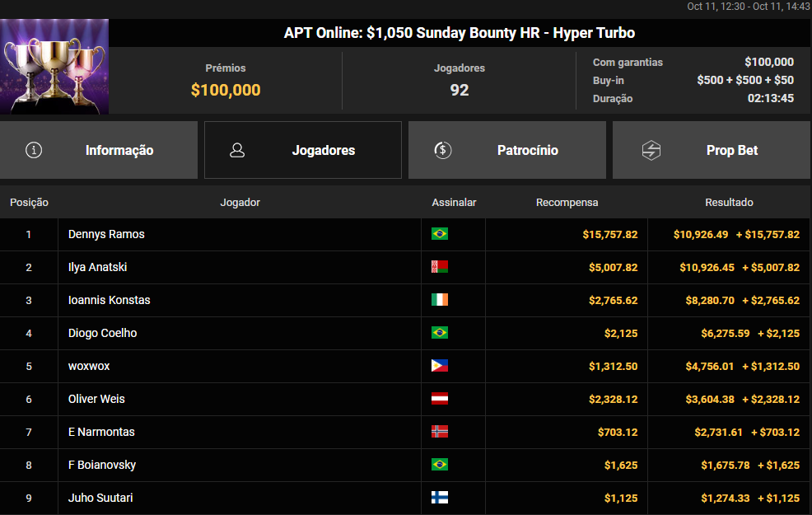The height and width of the screenshot is (515, 812).
Task: Sort by Recompensa column header
Action: click(567, 203)
